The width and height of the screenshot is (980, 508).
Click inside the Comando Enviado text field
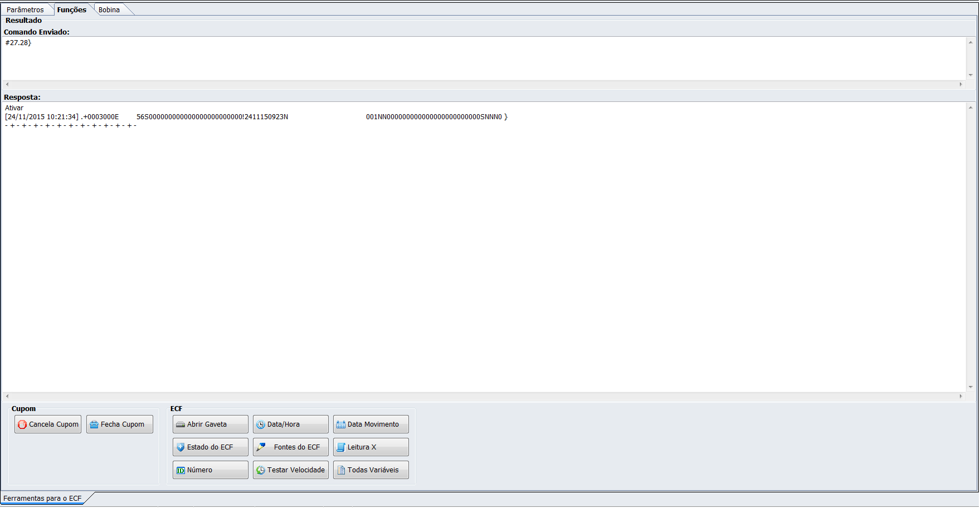pyautogui.click(x=479, y=58)
